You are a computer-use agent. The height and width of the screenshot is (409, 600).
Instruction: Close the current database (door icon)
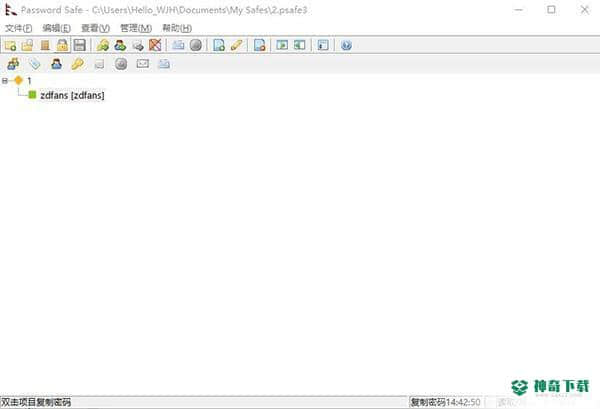click(45, 45)
